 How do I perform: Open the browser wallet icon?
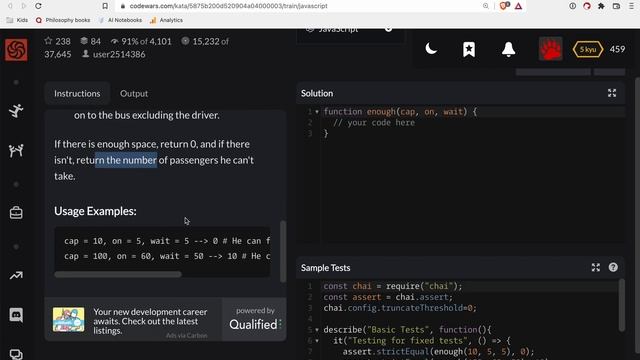coord(616,6)
